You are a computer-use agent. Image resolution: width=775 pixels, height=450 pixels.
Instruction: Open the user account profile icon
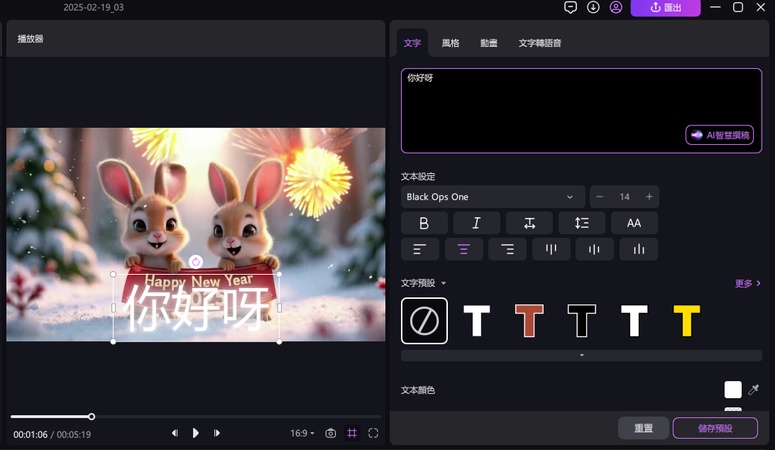pos(616,7)
